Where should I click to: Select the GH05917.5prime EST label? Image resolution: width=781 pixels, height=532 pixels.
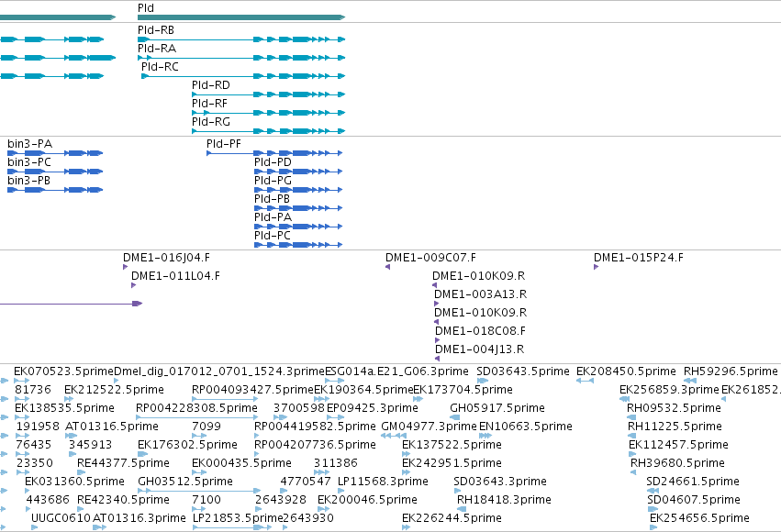tap(497, 408)
